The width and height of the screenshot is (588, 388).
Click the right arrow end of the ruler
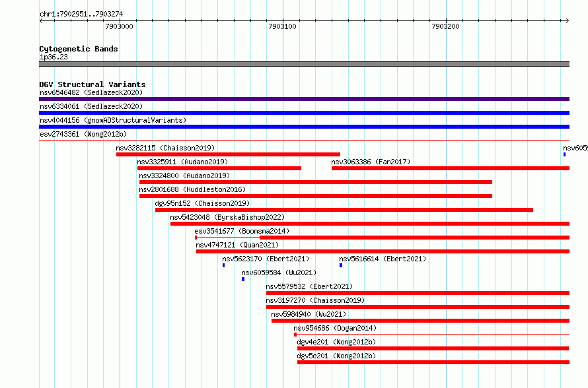tap(568, 20)
